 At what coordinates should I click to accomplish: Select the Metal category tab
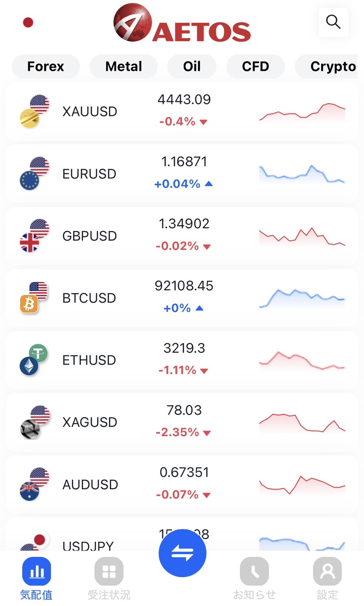pos(124,66)
